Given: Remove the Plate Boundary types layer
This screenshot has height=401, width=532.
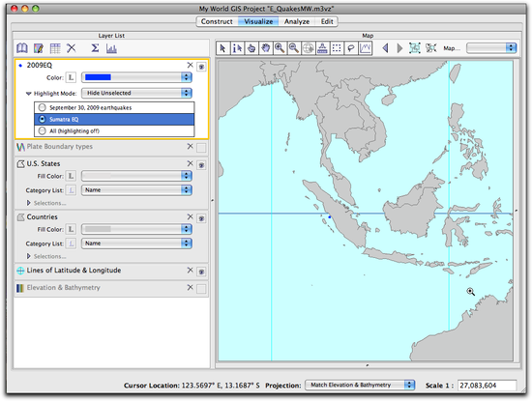Looking at the screenshot, I should [x=190, y=146].
